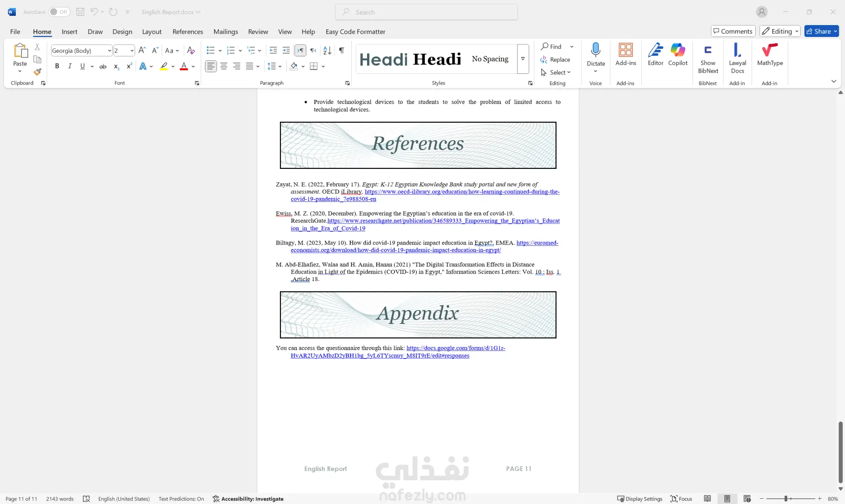The image size is (845, 504).
Task: Click Show BibNext icon
Action: point(708,58)
